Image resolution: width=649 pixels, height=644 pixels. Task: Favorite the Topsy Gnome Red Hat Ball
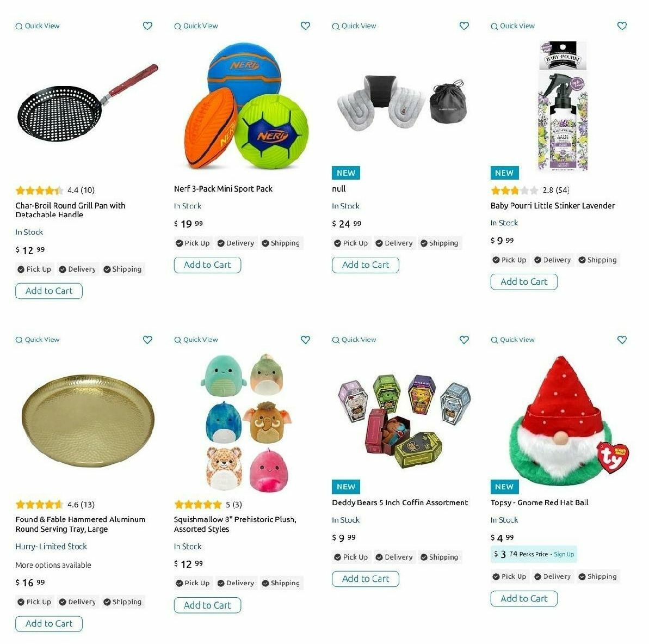click(x=622, y=340)
